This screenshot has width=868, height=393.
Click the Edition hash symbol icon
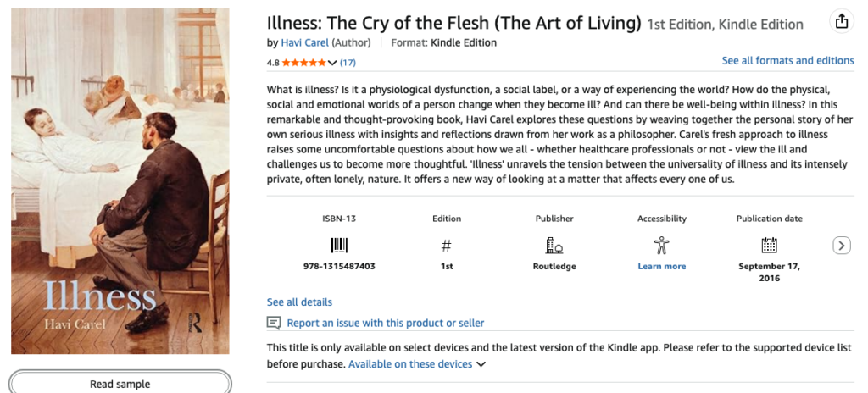[447, 246]
